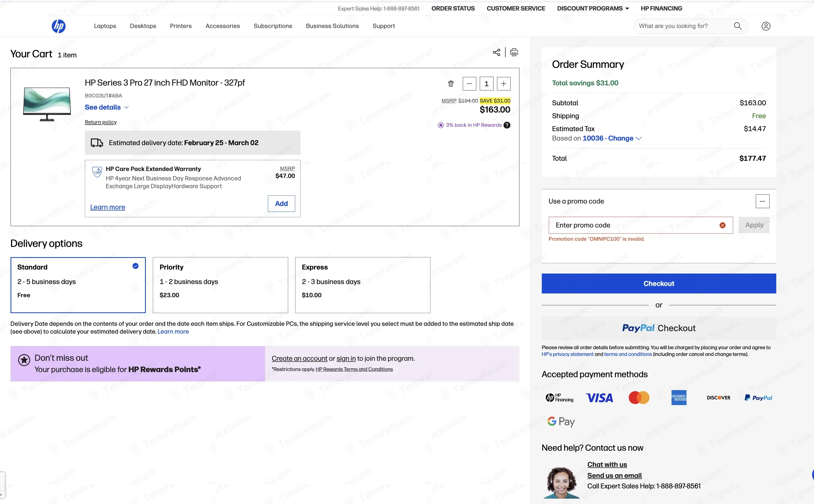The image size is (814, 504).
Task: Clear promo code with red X
Action: 723,225
